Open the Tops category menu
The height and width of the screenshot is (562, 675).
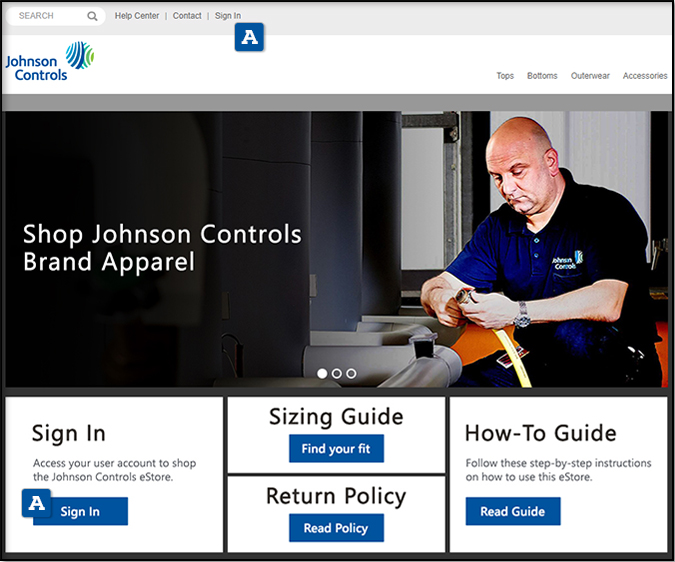click(505, 76)
